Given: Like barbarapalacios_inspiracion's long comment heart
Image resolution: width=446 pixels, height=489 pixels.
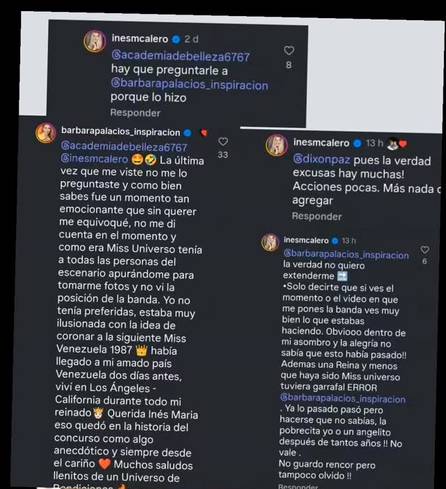Looking at the screenshot, I should pos(223,142).
